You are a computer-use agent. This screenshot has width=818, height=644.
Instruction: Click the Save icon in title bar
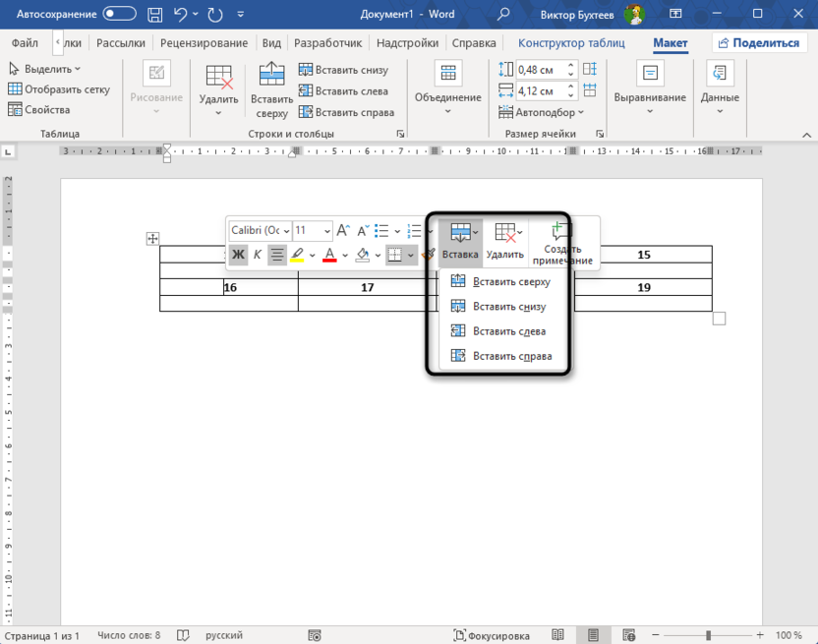(156, 15)
